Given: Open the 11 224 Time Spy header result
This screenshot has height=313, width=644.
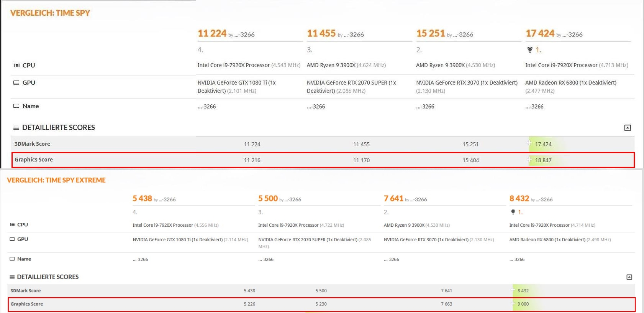Looking at the screenshot, I should (212, 33).
